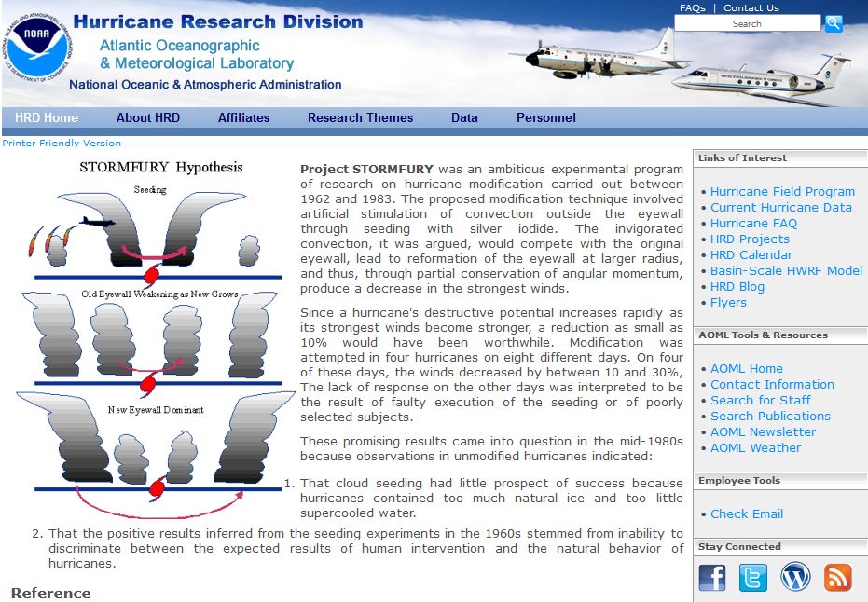Click the Contact Us header link
This screenshot has height=602, width=868.
(x=751, y=7)
